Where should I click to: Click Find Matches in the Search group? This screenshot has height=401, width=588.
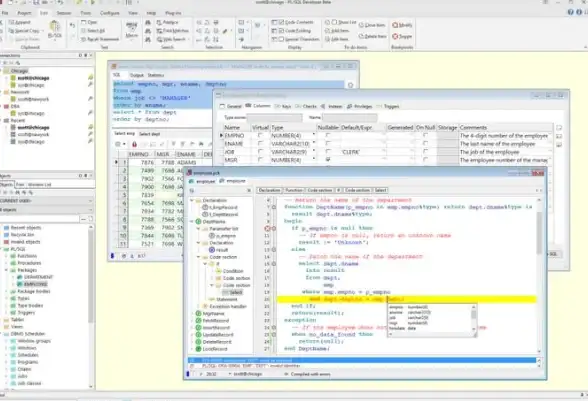[x=172, y=31]
